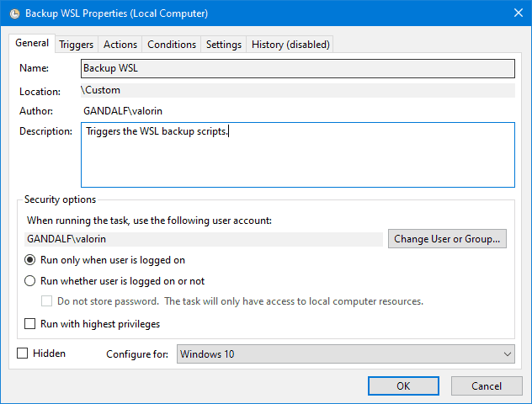Go to the Actions tab
Screen dimensions: 532x404
point(120,45)
